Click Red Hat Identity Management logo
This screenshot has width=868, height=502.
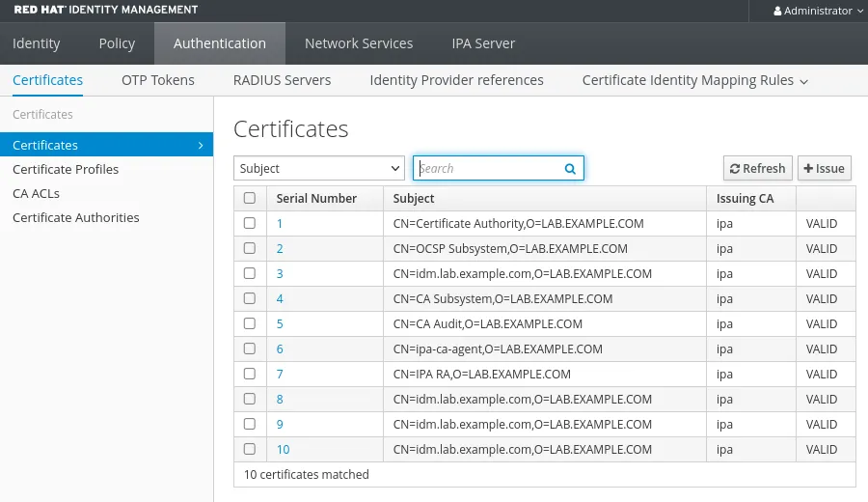coord(106,10)
